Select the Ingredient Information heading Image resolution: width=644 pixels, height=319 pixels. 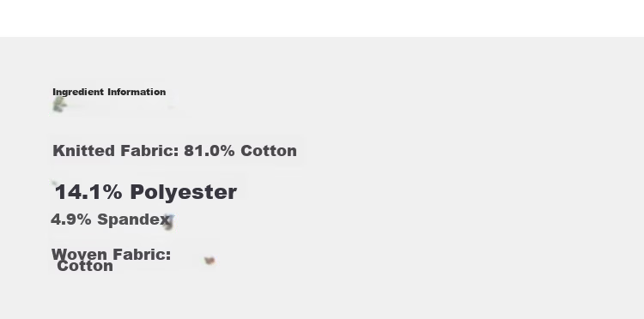(109, 92)
